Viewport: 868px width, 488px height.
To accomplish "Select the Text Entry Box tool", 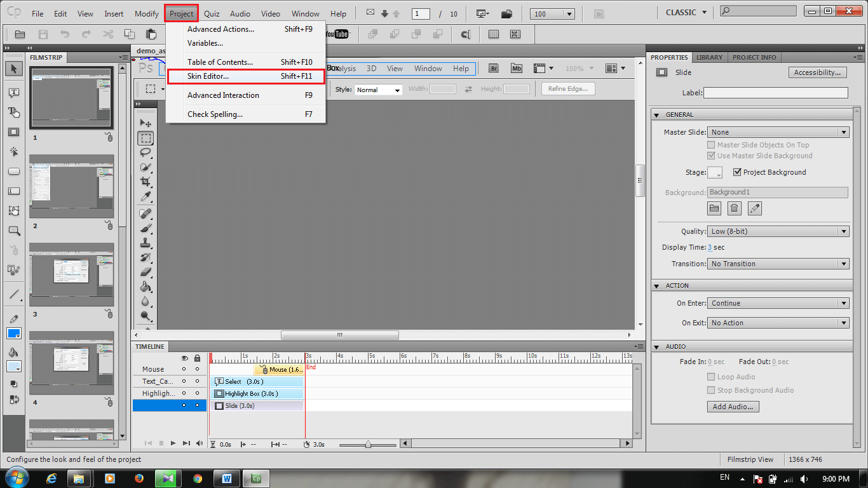I will point(13,191).
